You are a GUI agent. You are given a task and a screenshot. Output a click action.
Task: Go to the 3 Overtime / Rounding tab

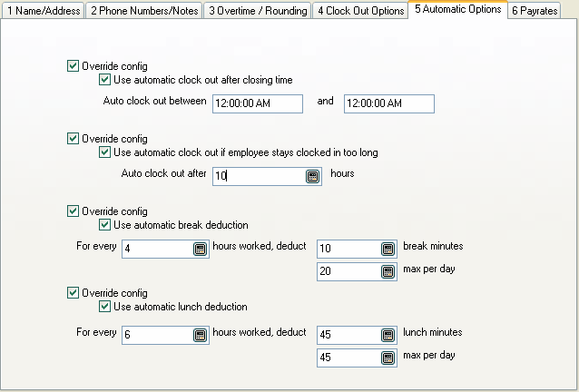(x=258, y=10)
